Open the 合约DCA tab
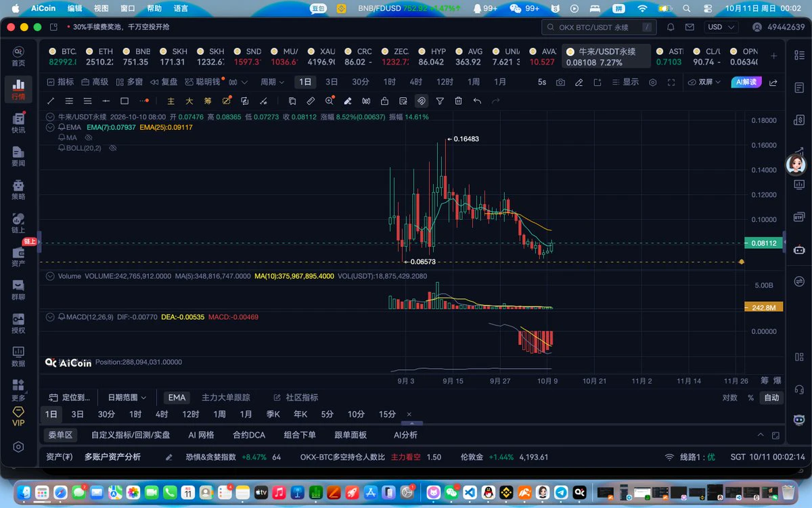 pos(249,435)
